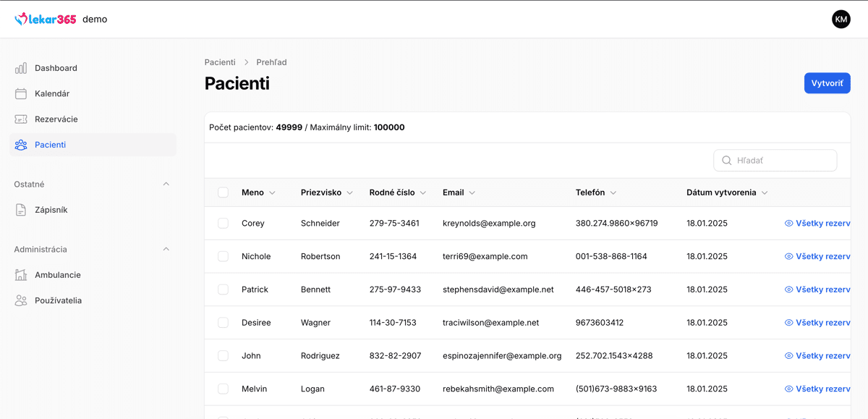This screenshot has height=419, width=868.
Task: Click the lekar365 logo
Action: pyautogui.click(x=46, y=20)
